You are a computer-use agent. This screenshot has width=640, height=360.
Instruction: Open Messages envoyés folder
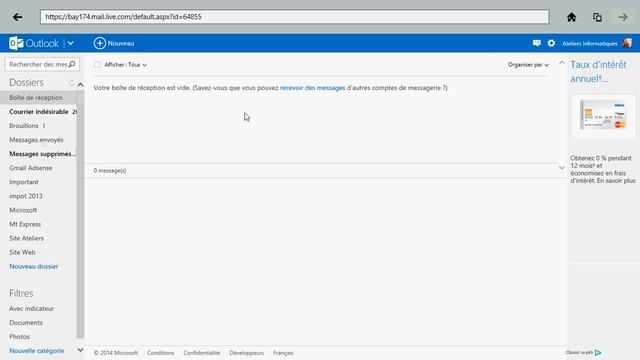(x=36, y=140)
